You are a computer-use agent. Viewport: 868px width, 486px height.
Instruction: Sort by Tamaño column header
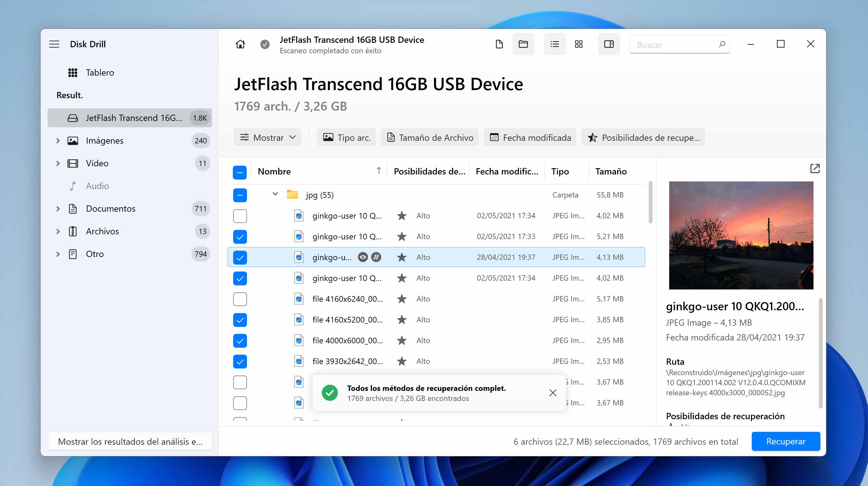coord(611,171)
